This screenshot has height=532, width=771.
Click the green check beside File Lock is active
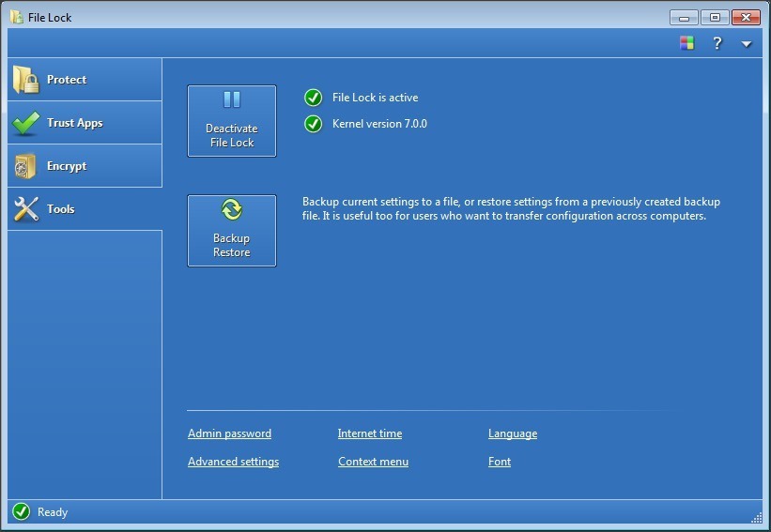point(314,98)
